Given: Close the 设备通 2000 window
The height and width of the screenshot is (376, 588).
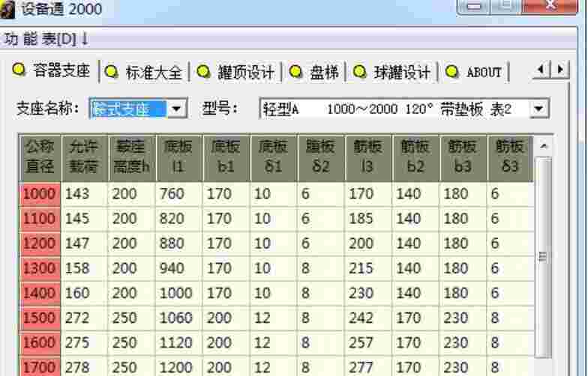Looking at the screenshot, I should click(550, 6).
